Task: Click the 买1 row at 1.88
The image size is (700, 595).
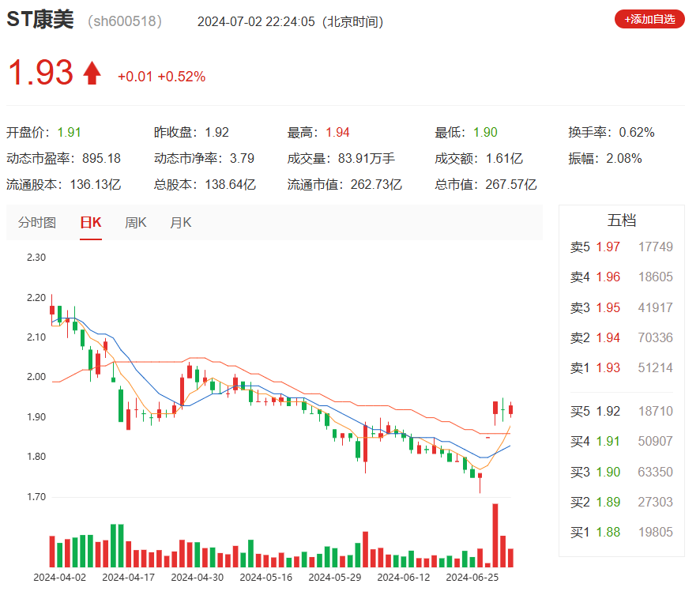Action: [x=622, y=532]
